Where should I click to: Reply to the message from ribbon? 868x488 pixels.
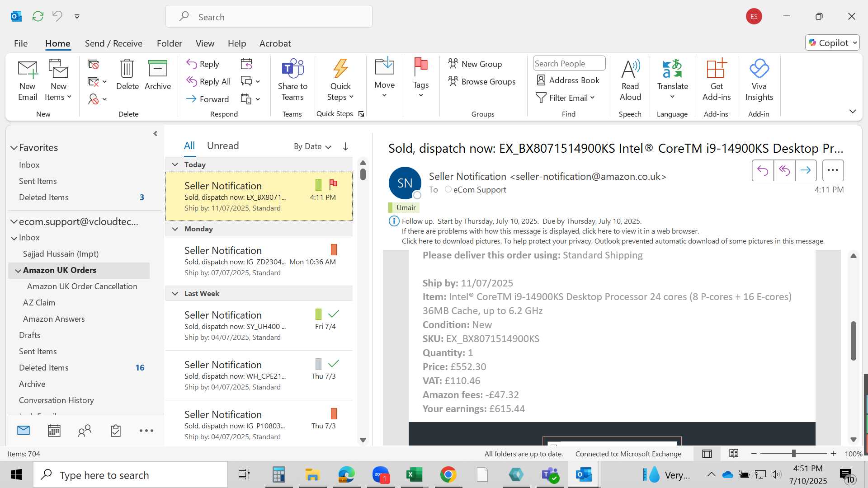click(x=203, y=64)
